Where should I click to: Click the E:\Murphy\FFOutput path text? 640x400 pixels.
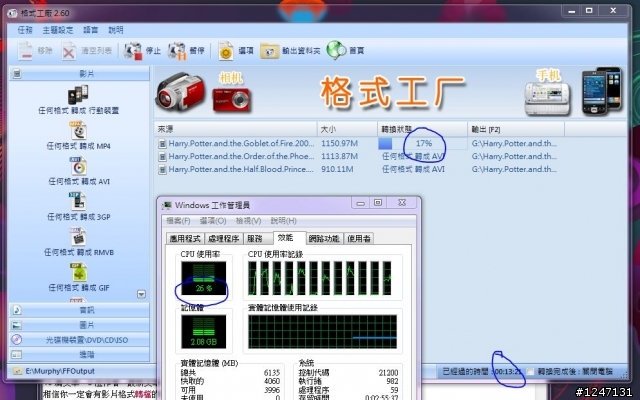pyautogui.click(x=60, y=371)
